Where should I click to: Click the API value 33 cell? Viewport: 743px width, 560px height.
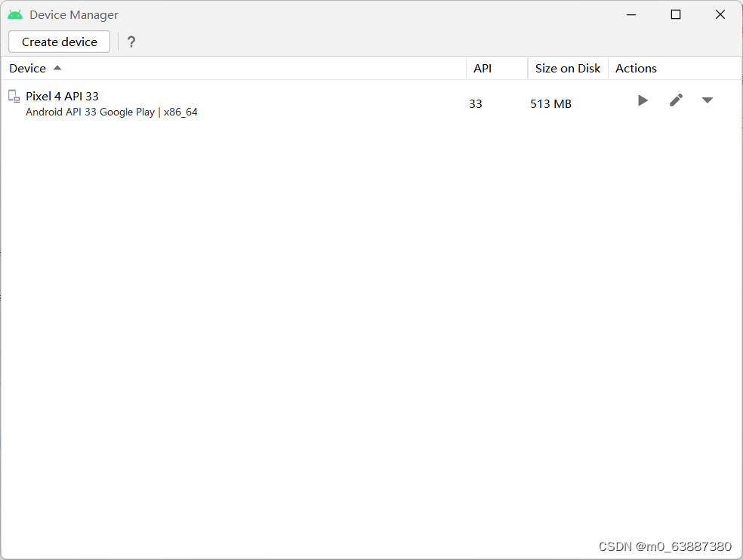click(x=475, y=103)
